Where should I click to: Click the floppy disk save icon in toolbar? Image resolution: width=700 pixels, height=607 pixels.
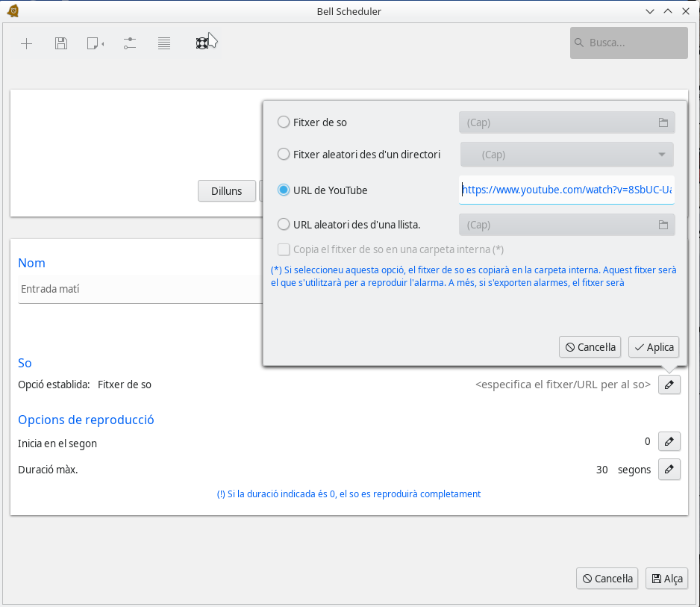coord(61,44)
